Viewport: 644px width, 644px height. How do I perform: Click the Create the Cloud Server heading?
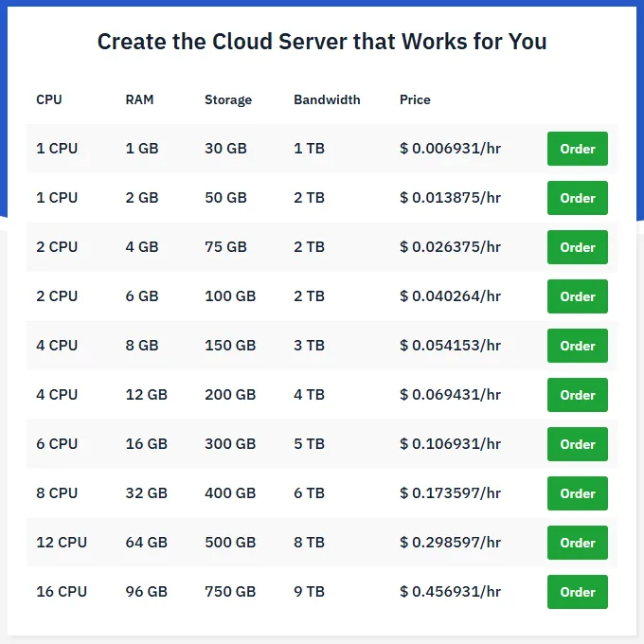[x=322, y=42]
